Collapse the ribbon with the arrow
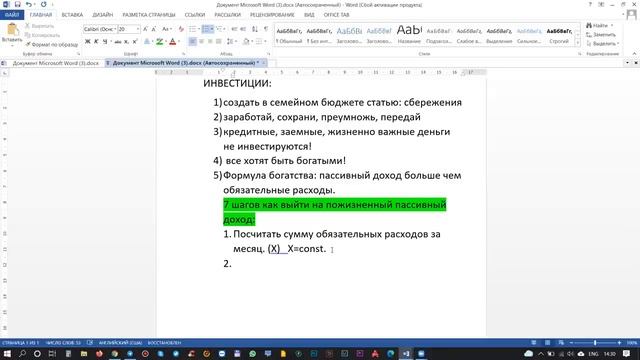The width and height of the screenshot is (640, 360). point(634,54)
